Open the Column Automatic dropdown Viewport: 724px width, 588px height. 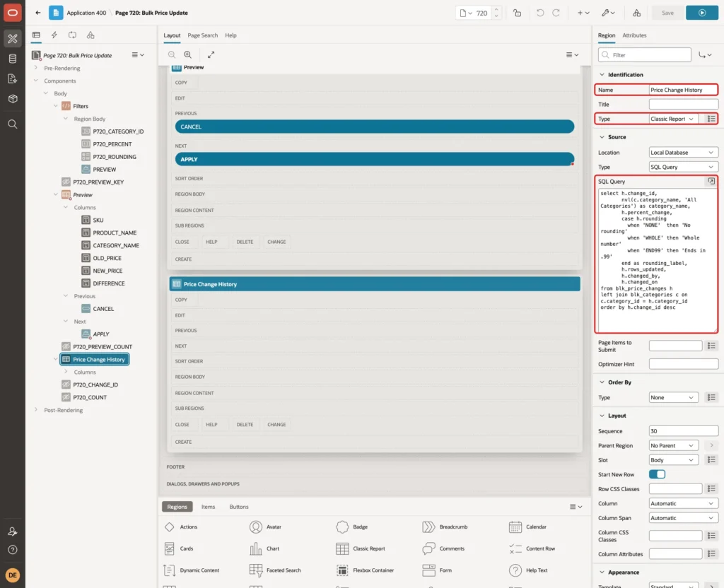coord(684,503)
